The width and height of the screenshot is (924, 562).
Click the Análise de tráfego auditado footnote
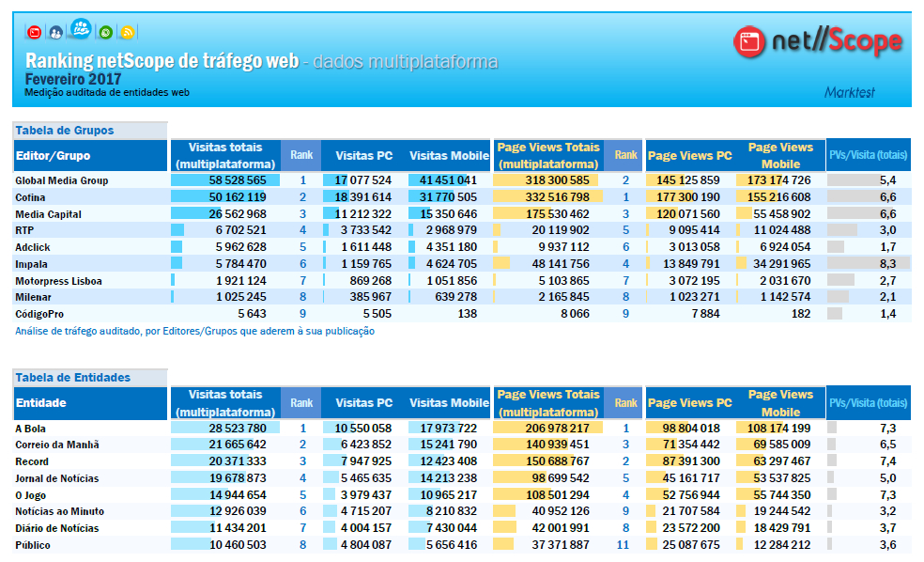click(194, 332)
